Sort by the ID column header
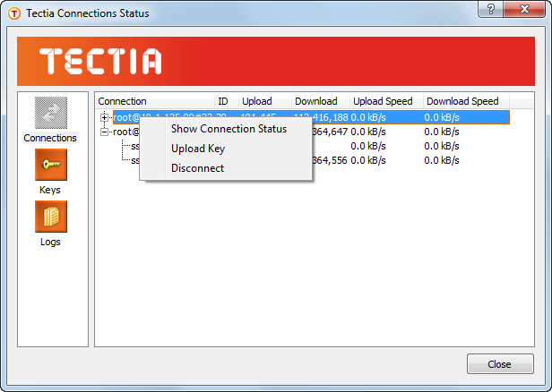This screenshot has width=552, height=392. click(x=227, y=101)
